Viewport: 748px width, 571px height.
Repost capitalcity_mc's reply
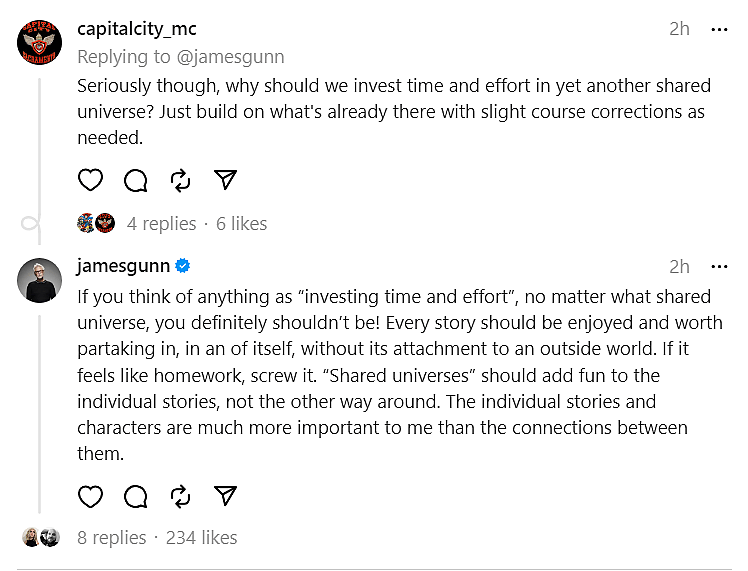click(180, 180)
